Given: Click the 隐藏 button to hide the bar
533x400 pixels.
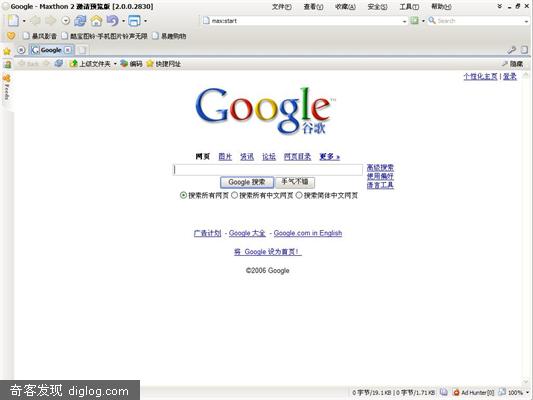Looking at the screenshot, I should tap(512, 64).
